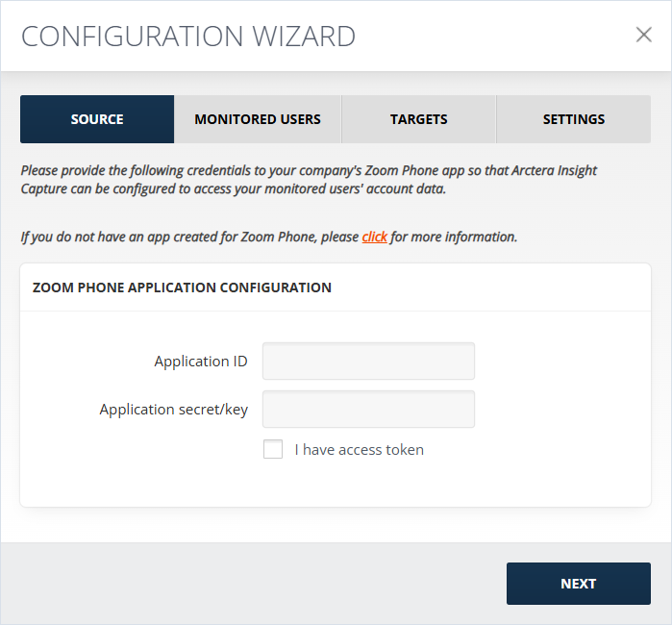This screenshot has height=625, width=672.
Task: Click the credentials instruction paragraph
Action: [309, 180]
